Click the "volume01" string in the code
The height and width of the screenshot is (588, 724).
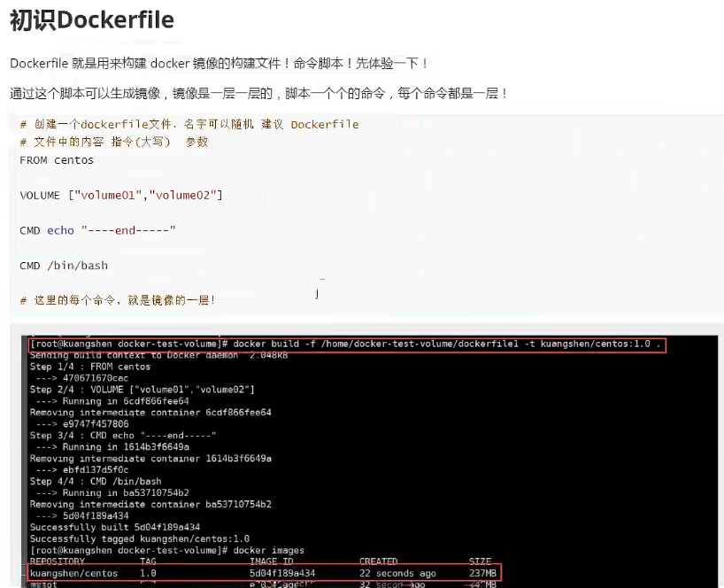[108, 196]
